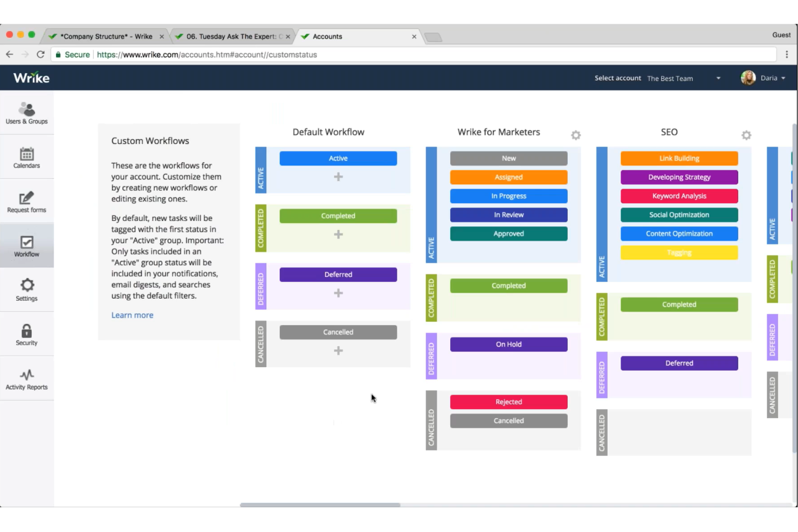Open Chrome's three-dot menu
Screen dimensions: 798x532
click(787, 54)
